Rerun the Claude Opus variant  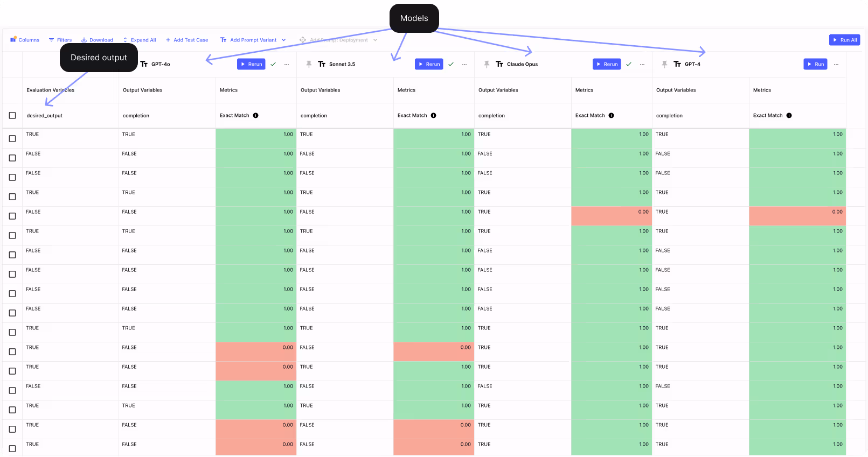[607, 64]
